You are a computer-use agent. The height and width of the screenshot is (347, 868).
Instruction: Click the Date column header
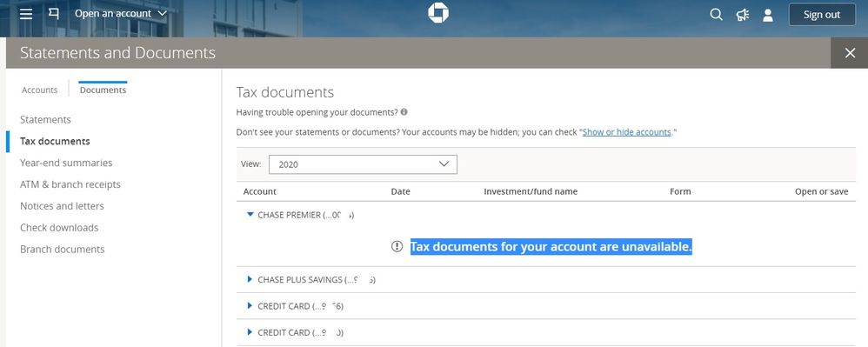pos(400,191)
